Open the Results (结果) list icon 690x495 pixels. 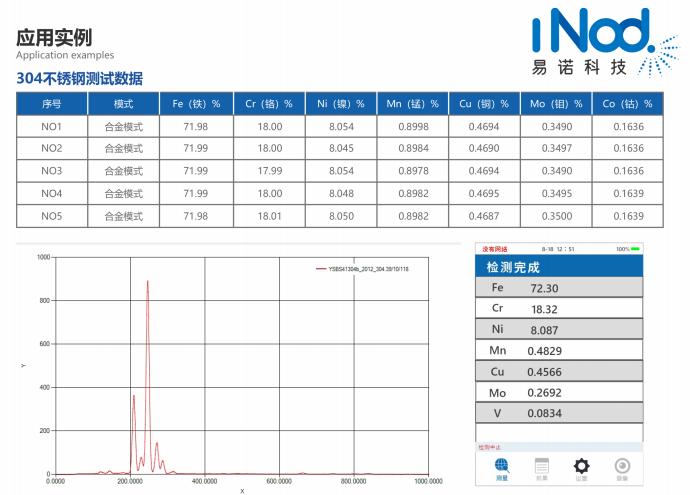click(542, 466)
